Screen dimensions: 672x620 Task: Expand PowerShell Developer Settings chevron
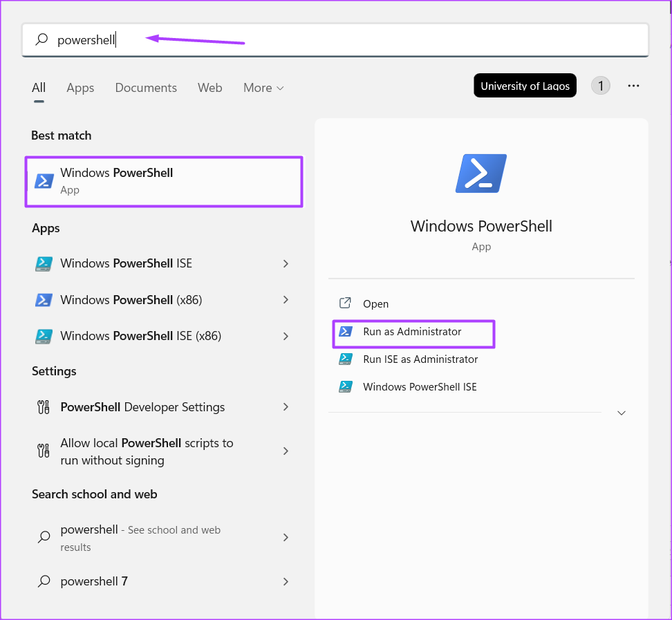pos(286,406)
